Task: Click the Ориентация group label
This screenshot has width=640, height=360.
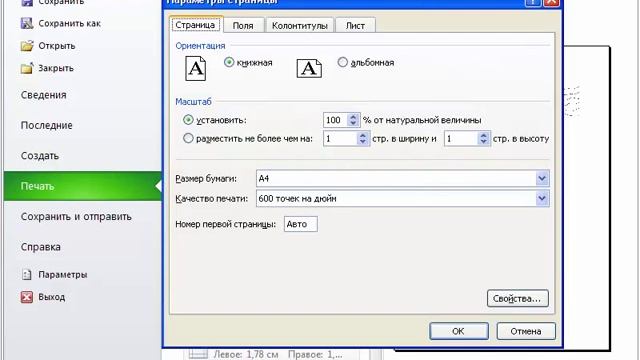Action: pyautogui.click(x=200, y=46)
